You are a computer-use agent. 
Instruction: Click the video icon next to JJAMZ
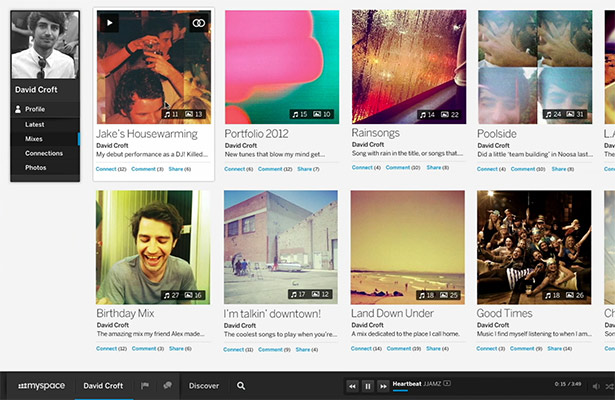tap(447, 383)
